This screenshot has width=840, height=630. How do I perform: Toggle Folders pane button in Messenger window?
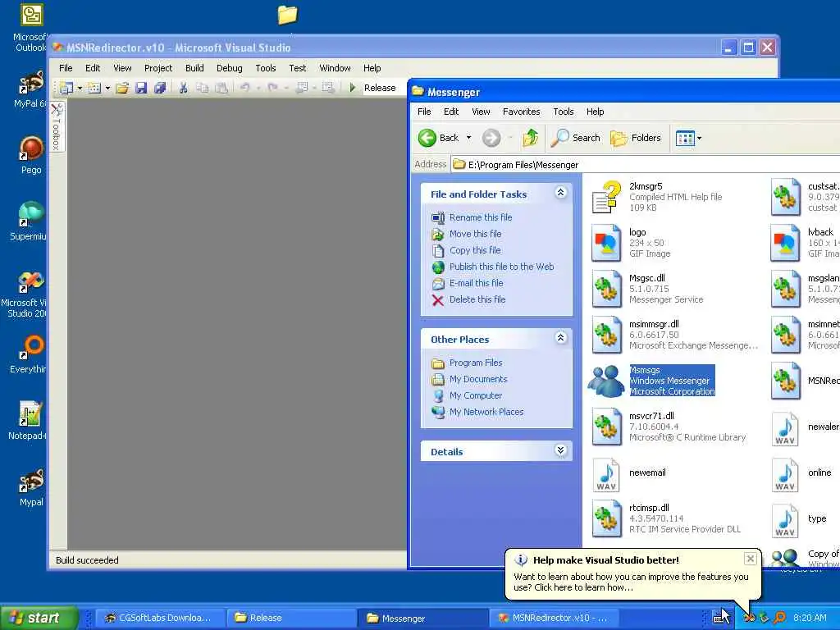pyautogui.click(x=636, y=138)
